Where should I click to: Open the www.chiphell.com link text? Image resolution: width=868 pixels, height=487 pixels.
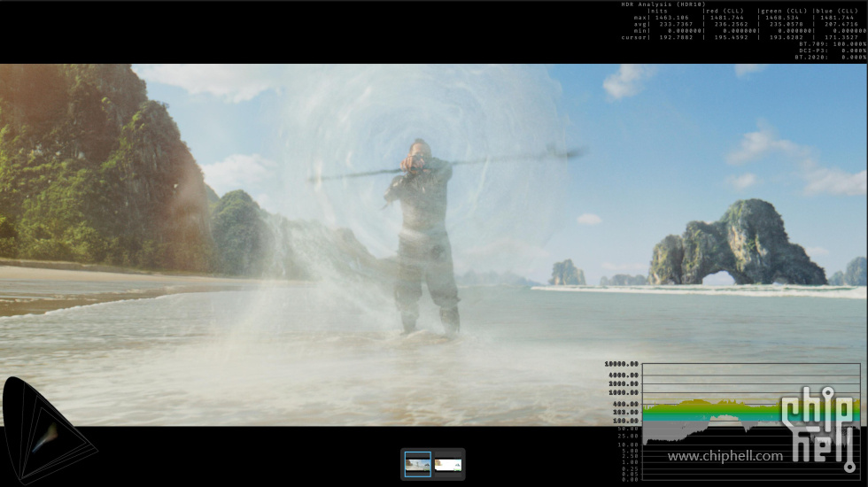[x=725, y=456]
